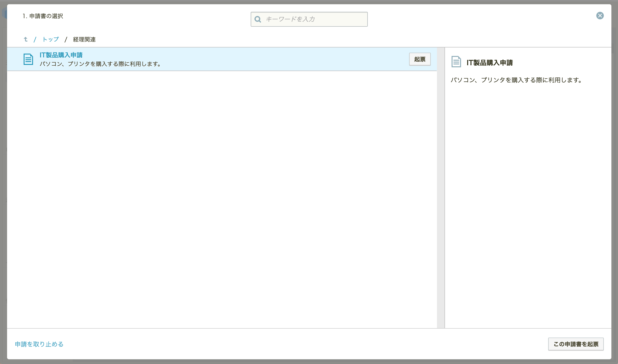Click the description text in the detail pane

[x=516, y=80]
